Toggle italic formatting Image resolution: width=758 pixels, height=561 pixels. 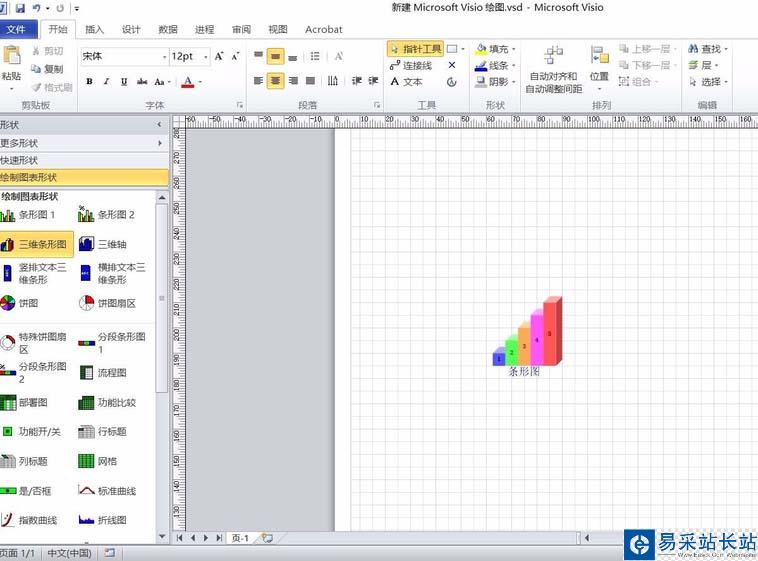click(107, 81)
